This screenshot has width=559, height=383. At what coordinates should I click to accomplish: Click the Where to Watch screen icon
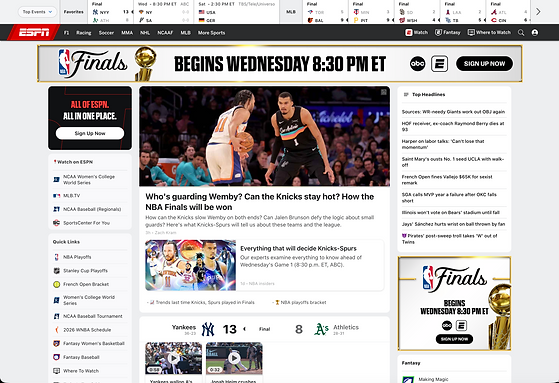click(471, 32)
